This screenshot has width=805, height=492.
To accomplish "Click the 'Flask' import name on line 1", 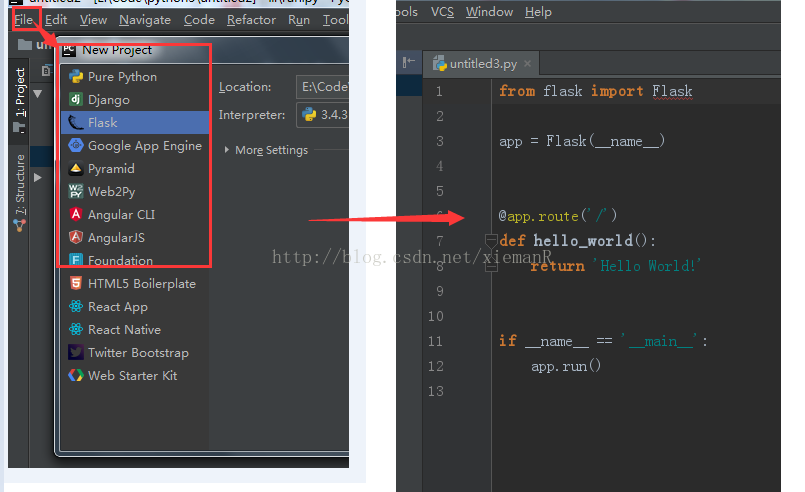I will click(x=672, y=91).
